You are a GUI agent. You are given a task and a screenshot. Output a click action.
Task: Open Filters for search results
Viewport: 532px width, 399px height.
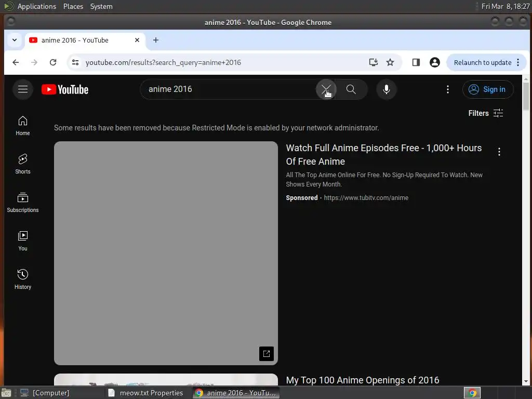click(486, 113)
